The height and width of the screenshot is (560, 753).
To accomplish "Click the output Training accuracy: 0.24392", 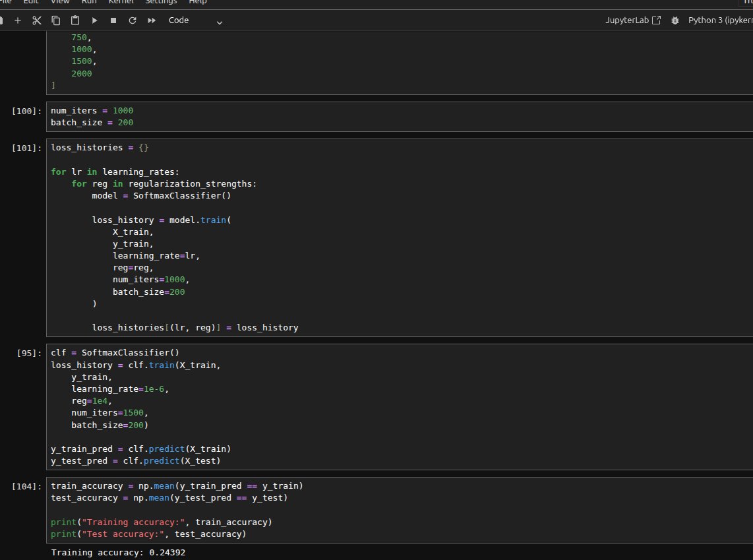I will [x=118, y=553].
